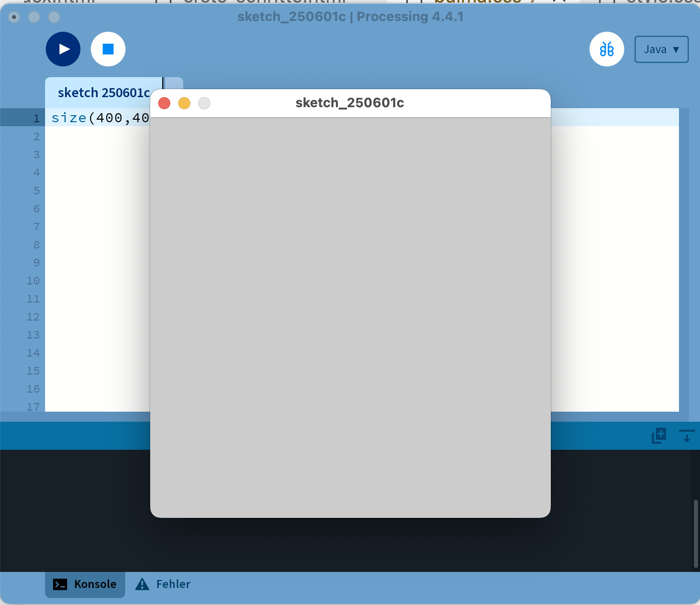This screenshot has width=700, height=605.
Task: Minimize the sketch preview window
Action: pos(184,103)
